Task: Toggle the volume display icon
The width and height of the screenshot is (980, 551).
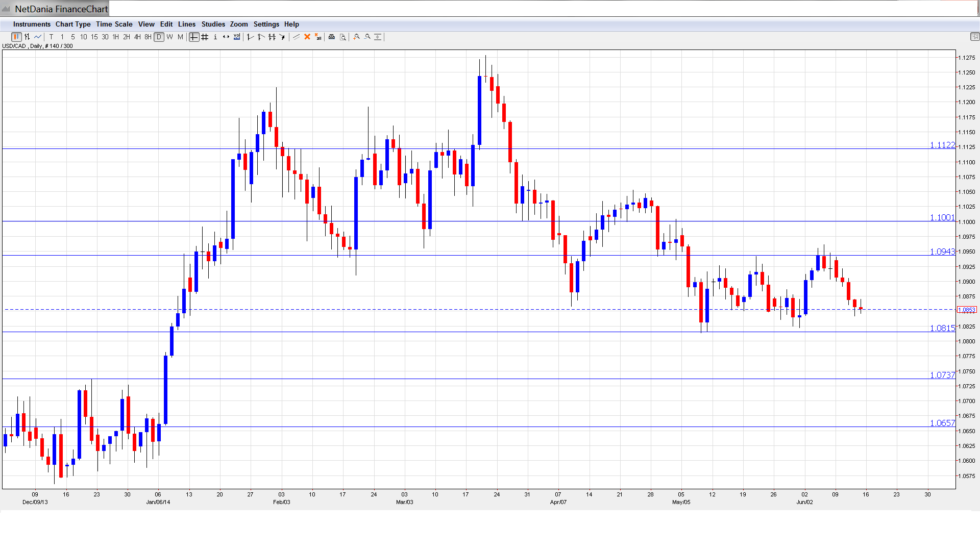Action: click(237, 37)
